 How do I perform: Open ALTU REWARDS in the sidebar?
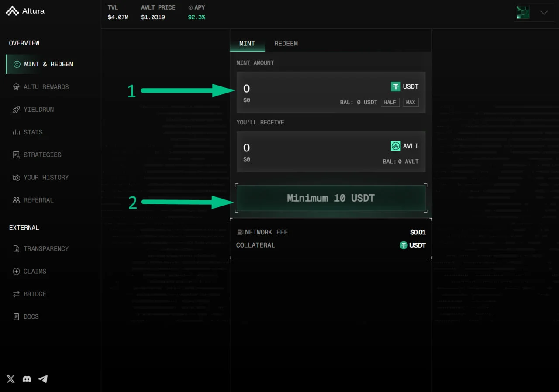pos(46,87)
